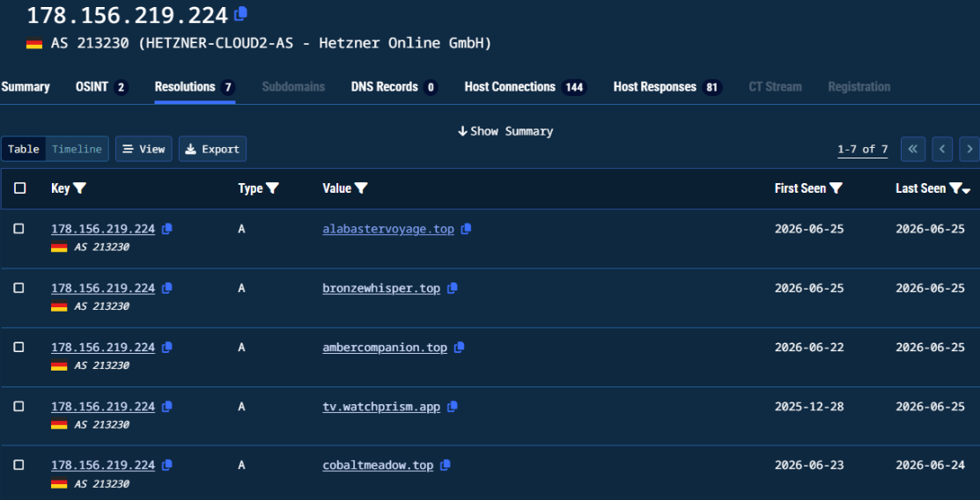
Task: Check the cobaltmeadow.top row checkbox
Action: 18,465
